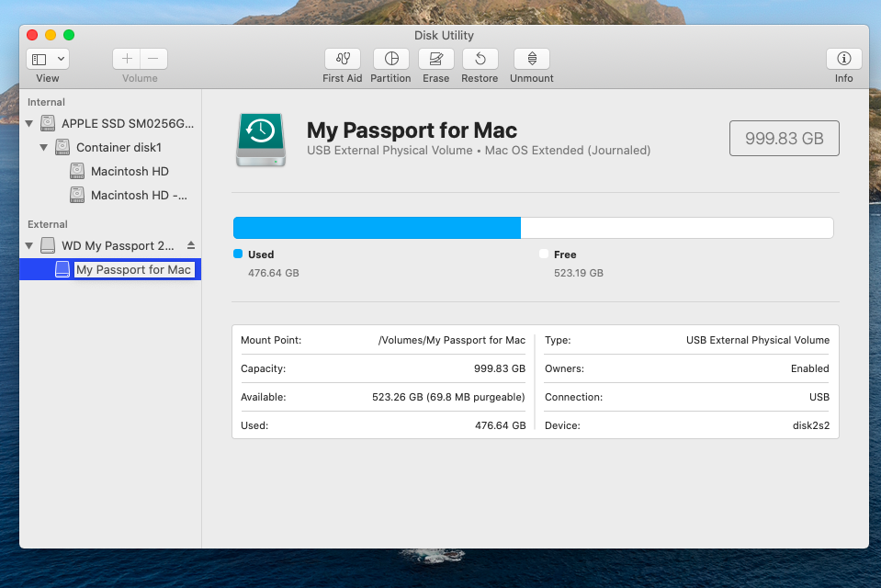This screenshot has width=881, height=588.
Task: Click the Capacity value 999.83 GB in table
Action: (x=500, y=368)
